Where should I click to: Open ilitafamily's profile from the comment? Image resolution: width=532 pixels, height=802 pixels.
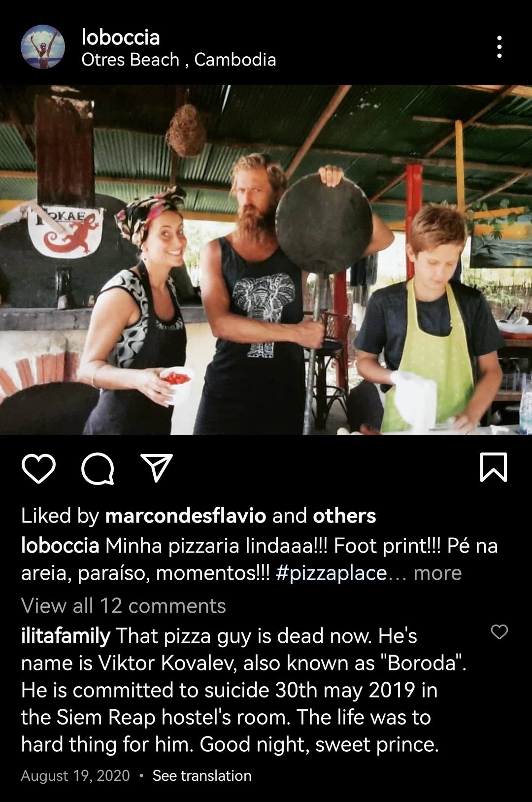point(66,636)
